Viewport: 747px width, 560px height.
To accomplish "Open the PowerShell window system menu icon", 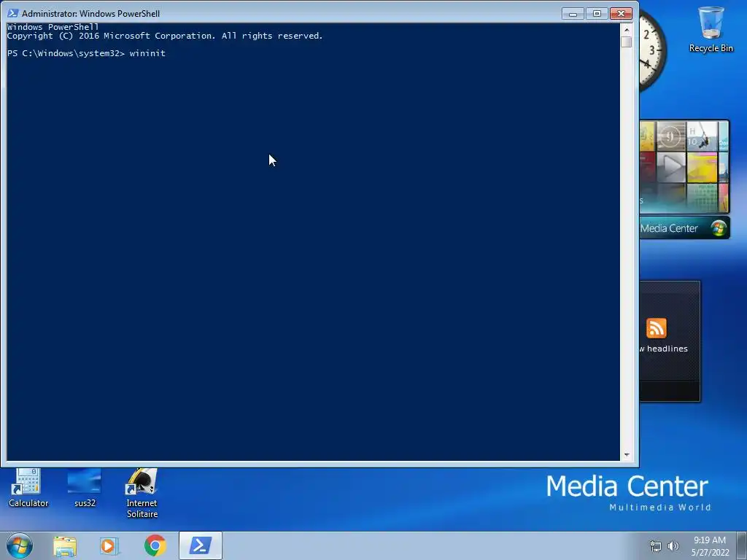I will click(x=13, y=13).
